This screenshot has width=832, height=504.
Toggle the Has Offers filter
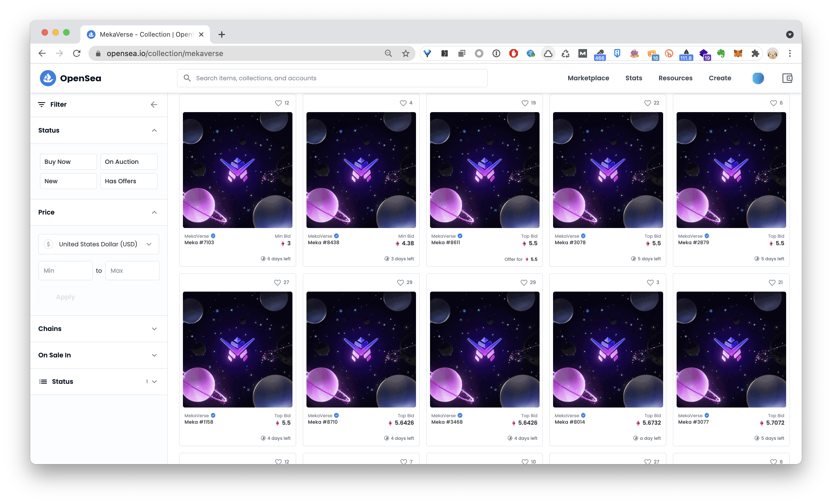pyautogui.click(x=128, y=181)
